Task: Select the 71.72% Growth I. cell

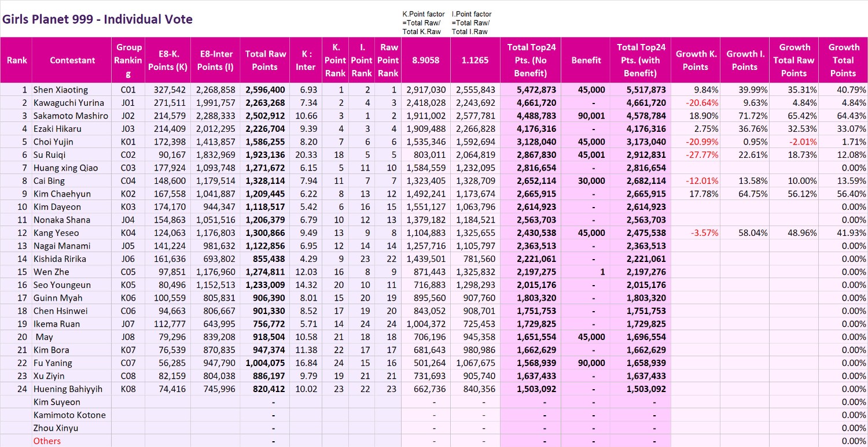Action: pyautogui.click(x=745, y=116)
